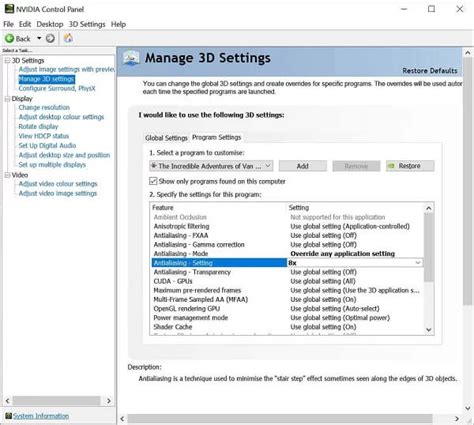
Task: Open Adjust desktop colour settings
Action: [x=61, y=117]
